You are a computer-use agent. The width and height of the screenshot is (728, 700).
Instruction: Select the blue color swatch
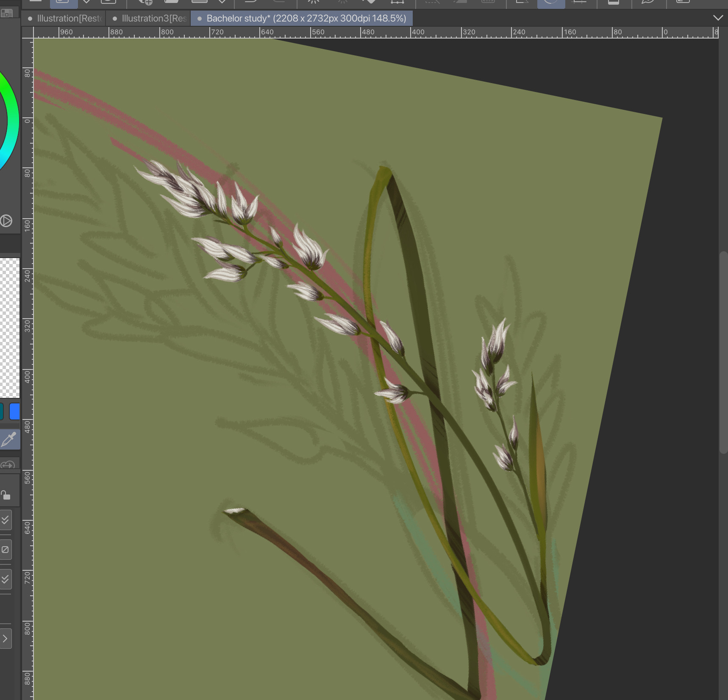tap(14, 411)
